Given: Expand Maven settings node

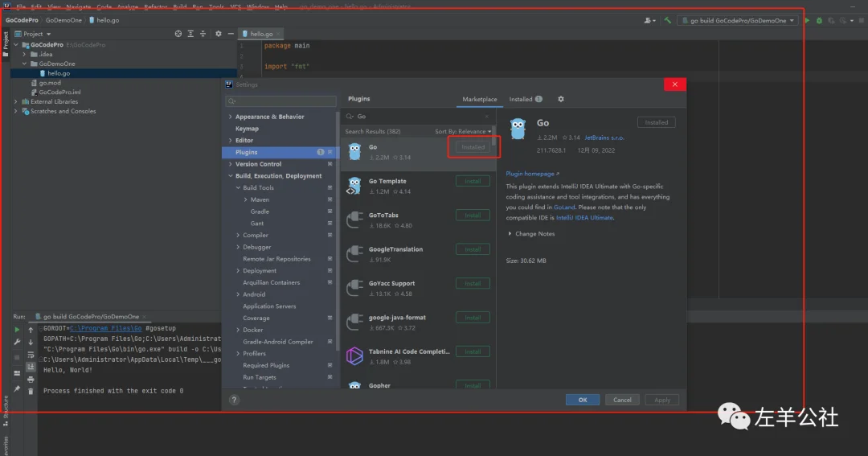Looking at the screenshot, I should tap(246, 200).
